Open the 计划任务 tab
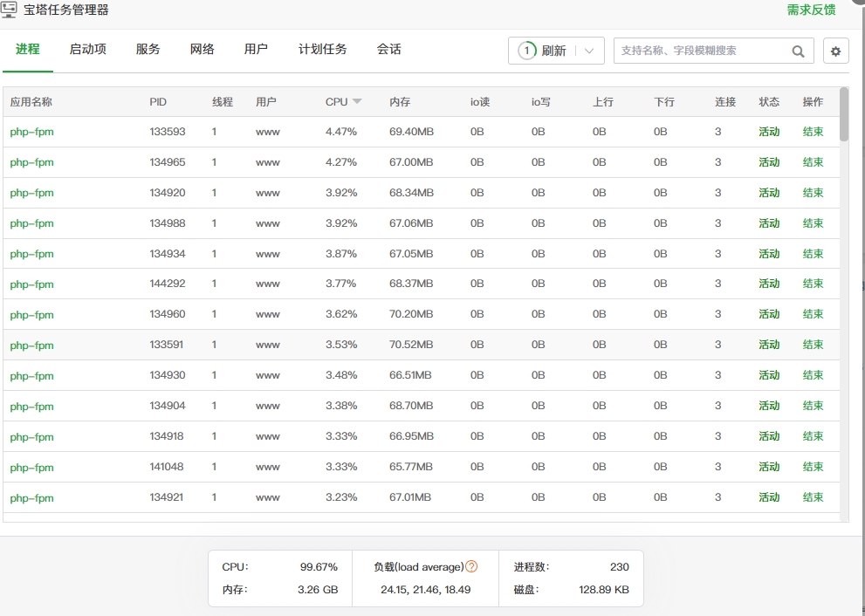 coord(323,49)
